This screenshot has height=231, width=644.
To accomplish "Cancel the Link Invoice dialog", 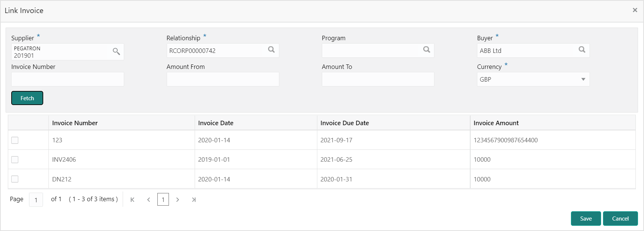I will (x=620, y=219).
